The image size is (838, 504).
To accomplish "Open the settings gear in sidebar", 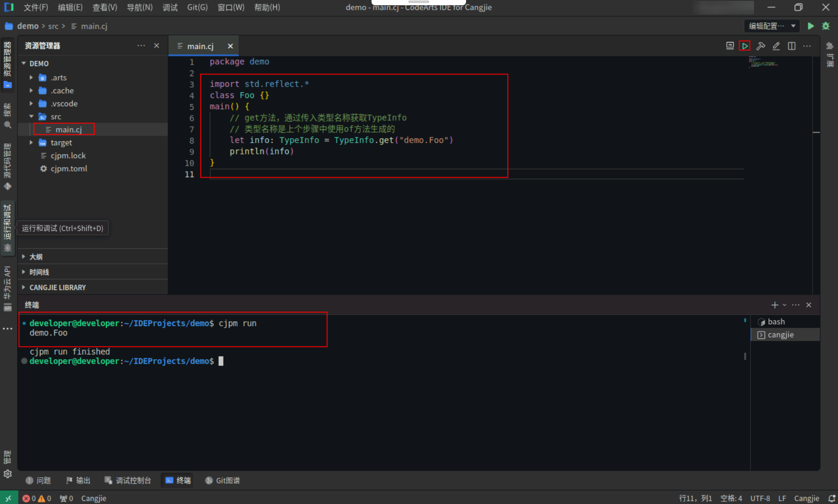I will pos(7,474).
